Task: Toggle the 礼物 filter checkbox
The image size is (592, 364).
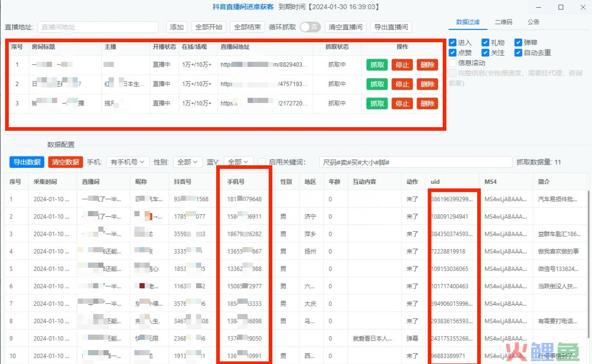Action: 485,43
